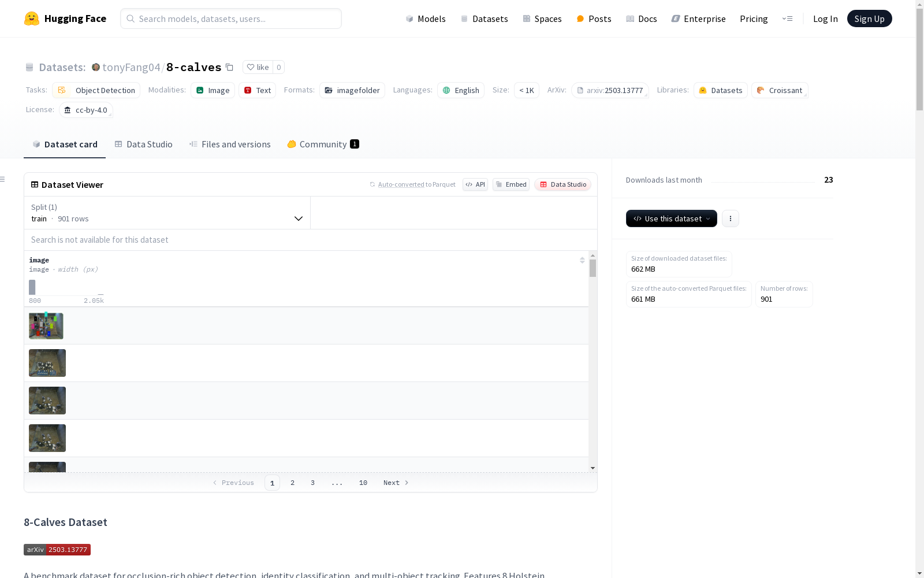
Task: Open the Croissant library tag
Action: coord(780,90)
